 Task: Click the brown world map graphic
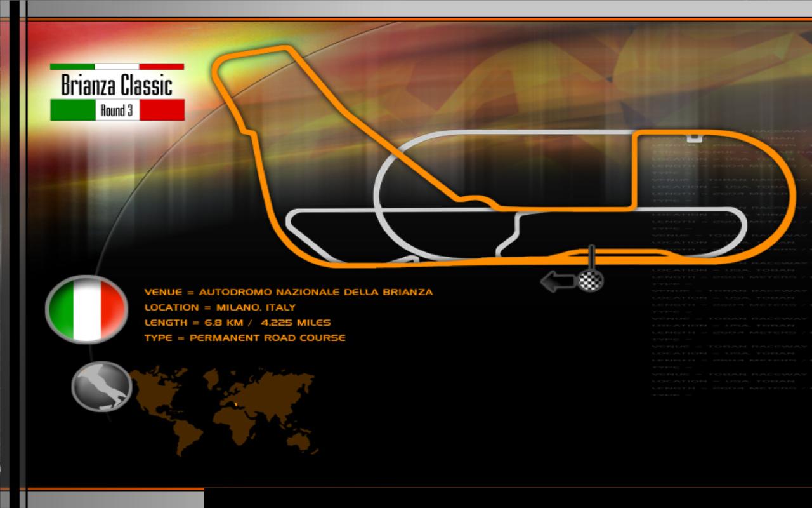[x=223, y=410]
